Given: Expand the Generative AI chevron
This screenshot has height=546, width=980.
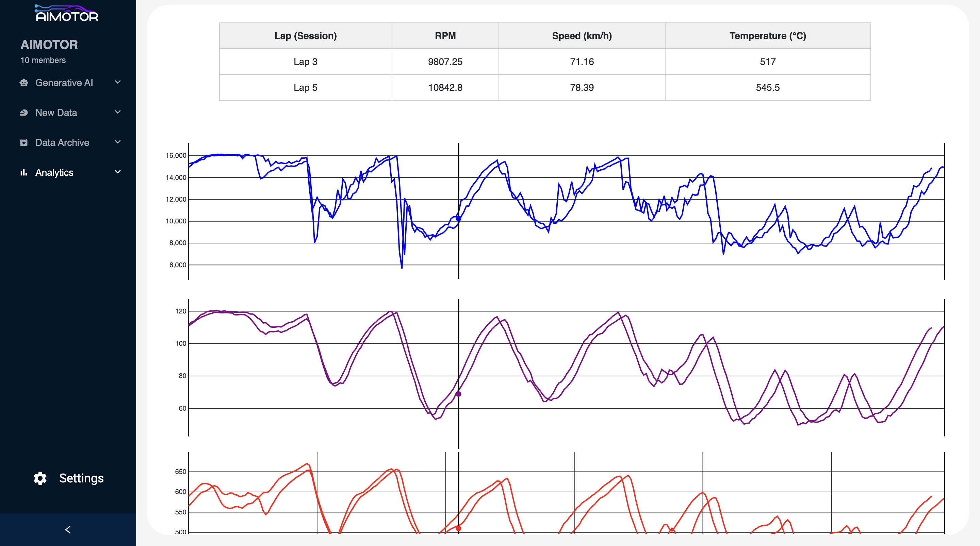Looking at the screenshot, I should [117, 82].
